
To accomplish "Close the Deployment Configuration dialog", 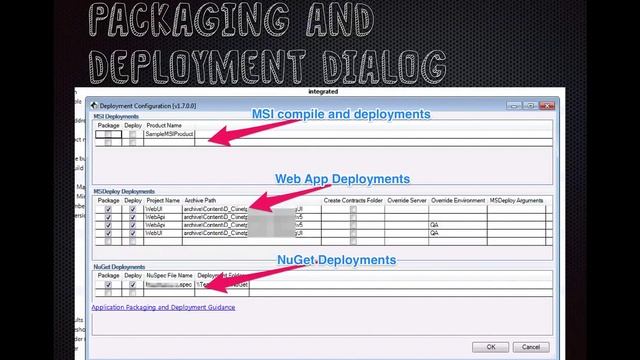I will click(547, 106).
